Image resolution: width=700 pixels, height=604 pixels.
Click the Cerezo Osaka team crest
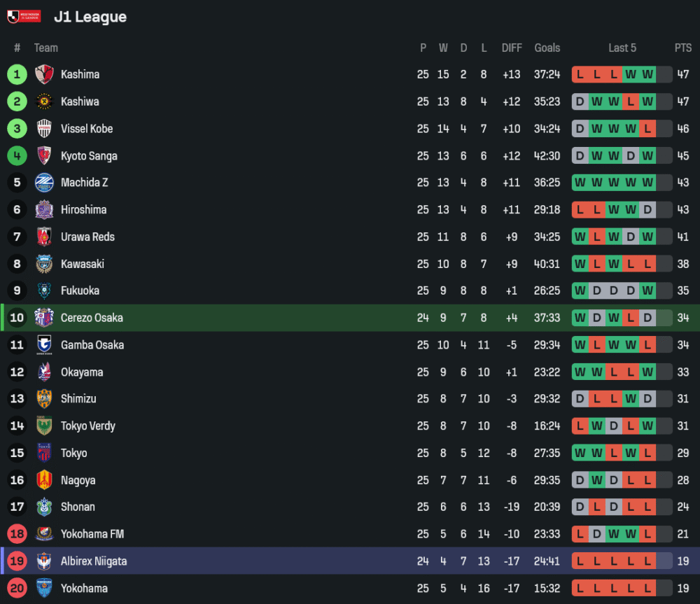[x=44, y=318]
